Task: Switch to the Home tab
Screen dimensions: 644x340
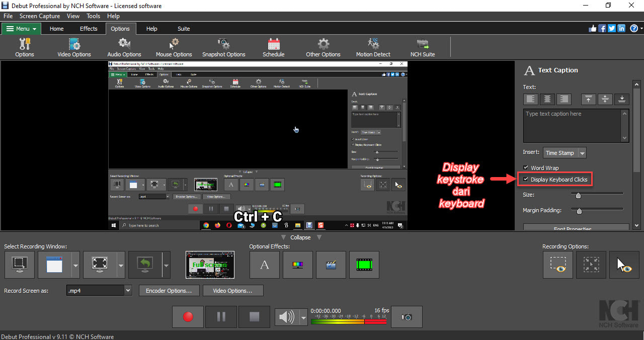Action: [x=56, y=29]
